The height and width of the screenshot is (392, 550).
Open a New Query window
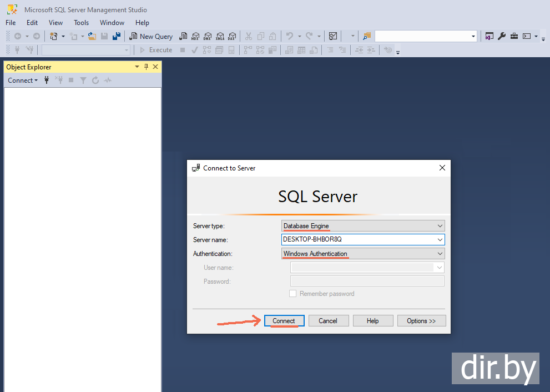pyautogui.click(x=151, y=36)
